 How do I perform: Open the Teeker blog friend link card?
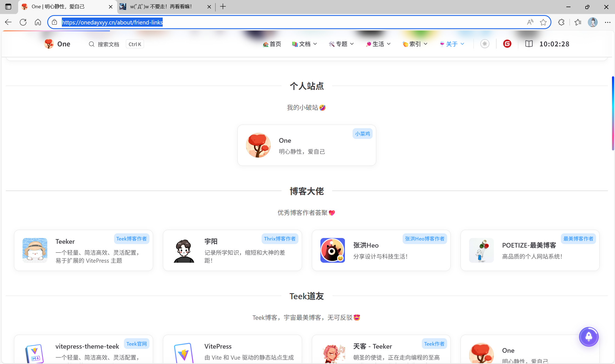(84, 250)
